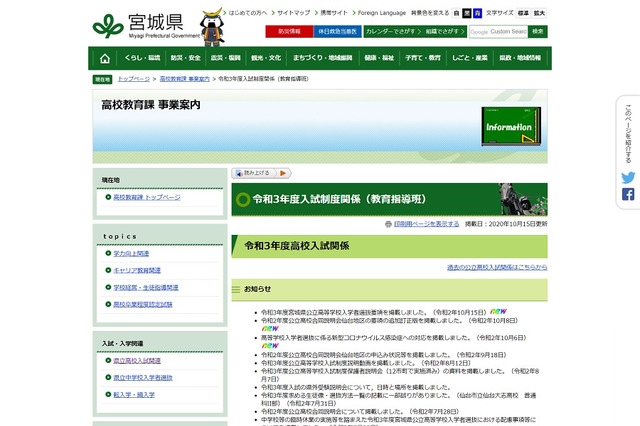Focus the Google Custom Search field
Viewport: 640px width, 426px height.
(498, 31)
